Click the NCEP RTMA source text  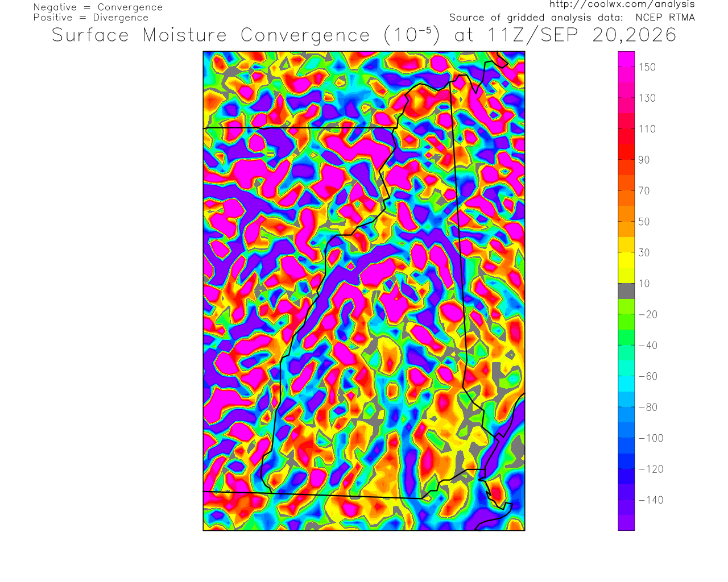tap(665, 18)
